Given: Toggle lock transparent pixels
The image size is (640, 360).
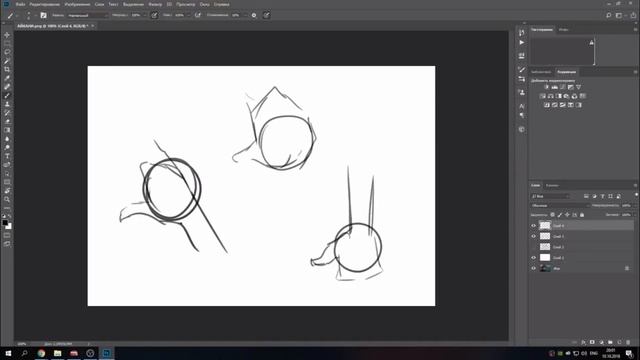Looking at the screenshot, I should point(552,215).
